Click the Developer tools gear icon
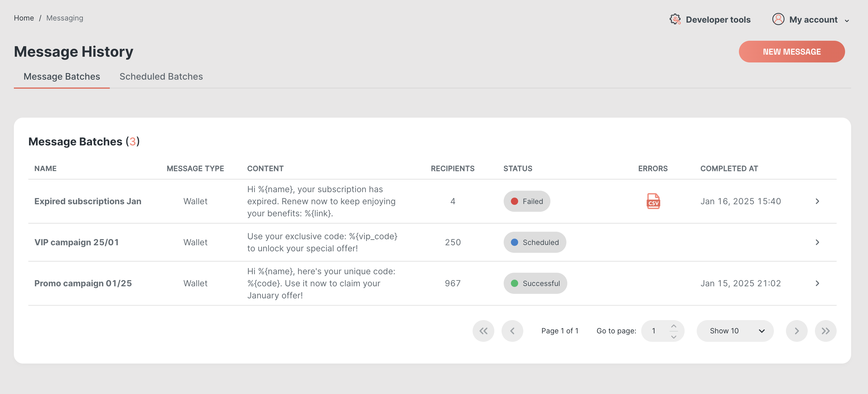Image resolution: width=868 pixels, height=394 pixels. 675,20
